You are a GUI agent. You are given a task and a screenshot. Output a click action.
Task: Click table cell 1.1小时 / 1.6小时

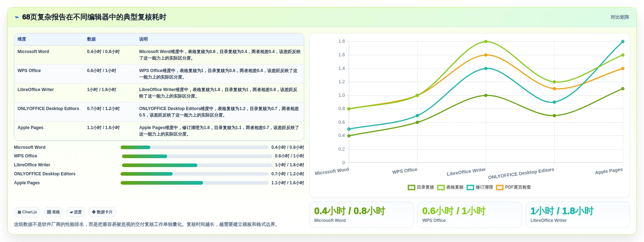[103, 128]
